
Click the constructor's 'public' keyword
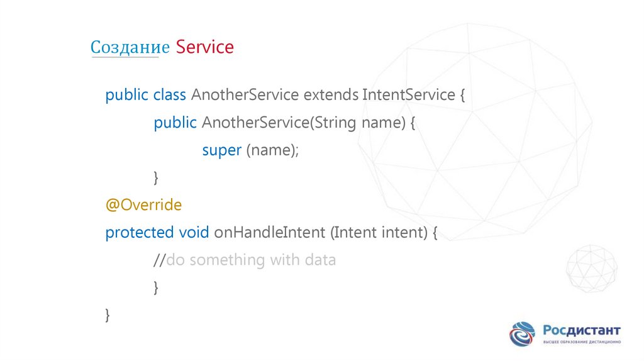(x=175, y=123)
